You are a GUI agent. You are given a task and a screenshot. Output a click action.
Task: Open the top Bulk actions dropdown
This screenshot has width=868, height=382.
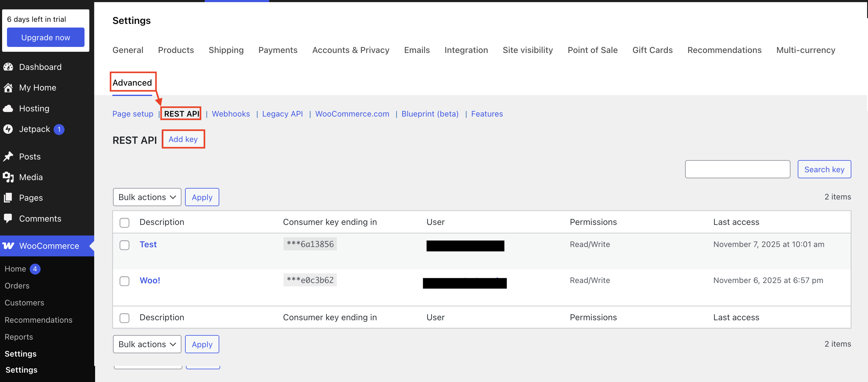click(x=147, y=197)
